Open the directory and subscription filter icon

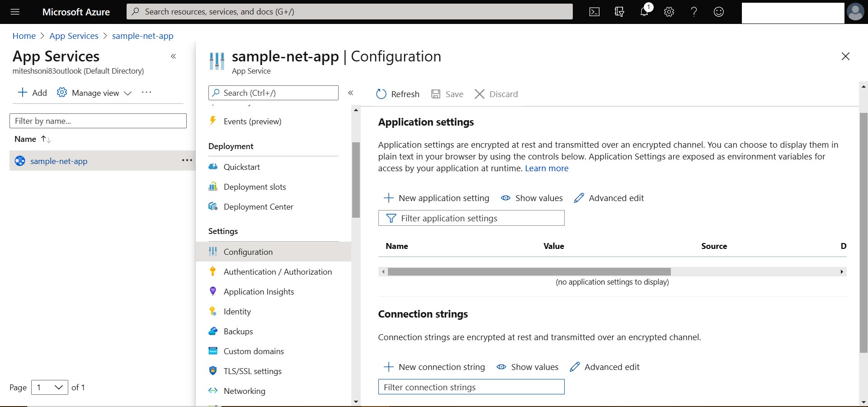pos(619,12)
